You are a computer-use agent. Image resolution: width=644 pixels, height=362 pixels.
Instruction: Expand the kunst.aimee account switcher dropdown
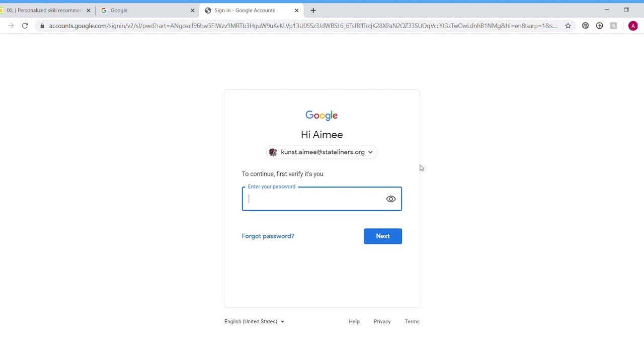pos(322,152)
